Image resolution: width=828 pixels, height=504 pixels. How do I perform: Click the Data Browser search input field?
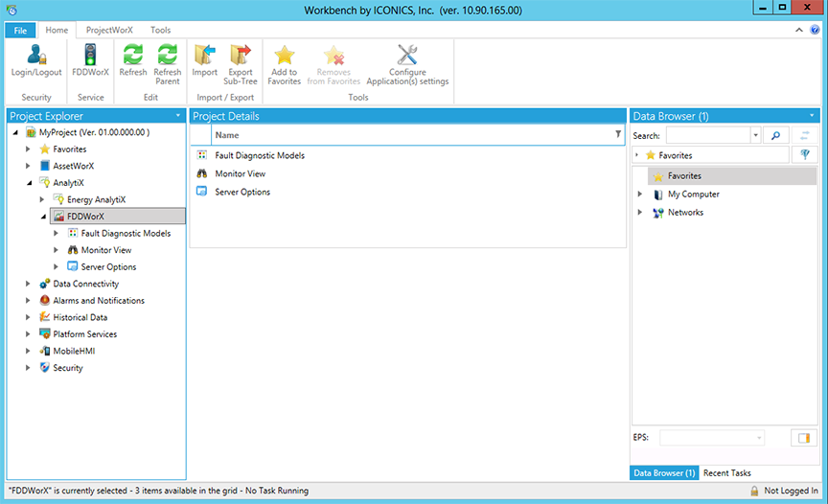tap(707, 136)
